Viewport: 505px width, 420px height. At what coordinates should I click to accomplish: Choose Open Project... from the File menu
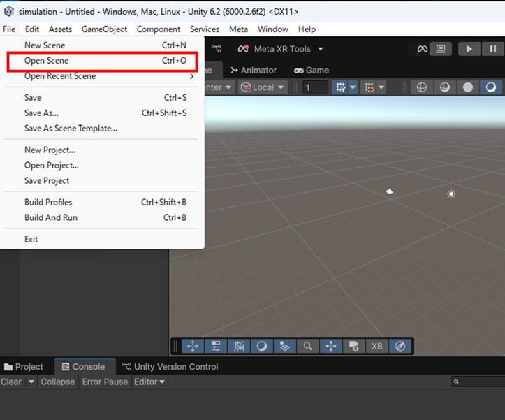coord(103,166)
